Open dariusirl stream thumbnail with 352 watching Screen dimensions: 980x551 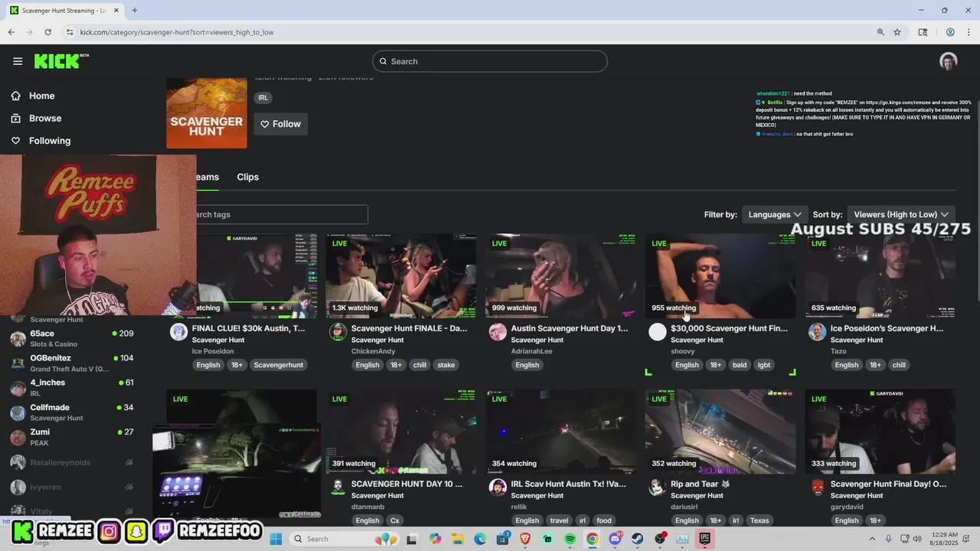click(x=720, y=432)
